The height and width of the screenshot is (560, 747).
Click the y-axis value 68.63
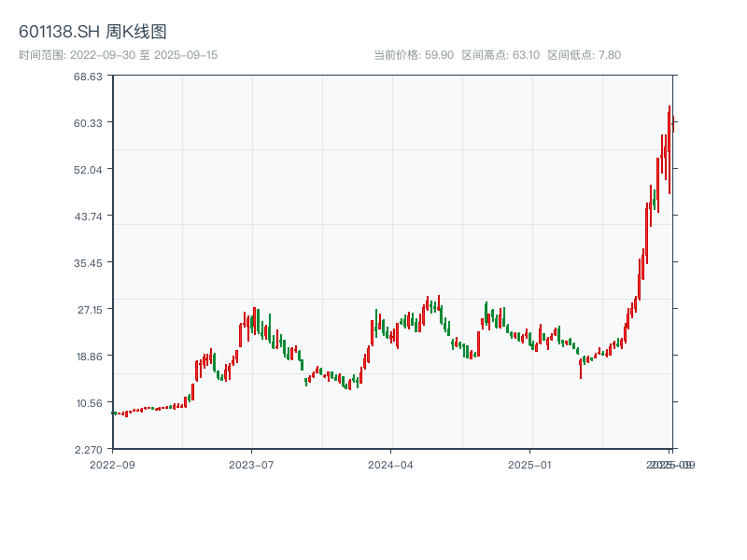88,77
